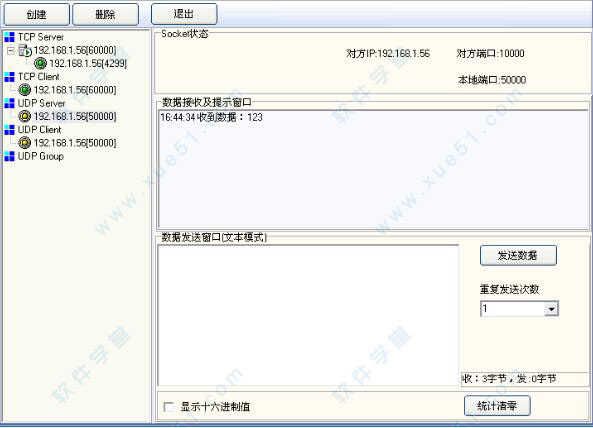593x428 pixels.
Task: Click the TCP Client category icon
Action: (x=9, y=77)
